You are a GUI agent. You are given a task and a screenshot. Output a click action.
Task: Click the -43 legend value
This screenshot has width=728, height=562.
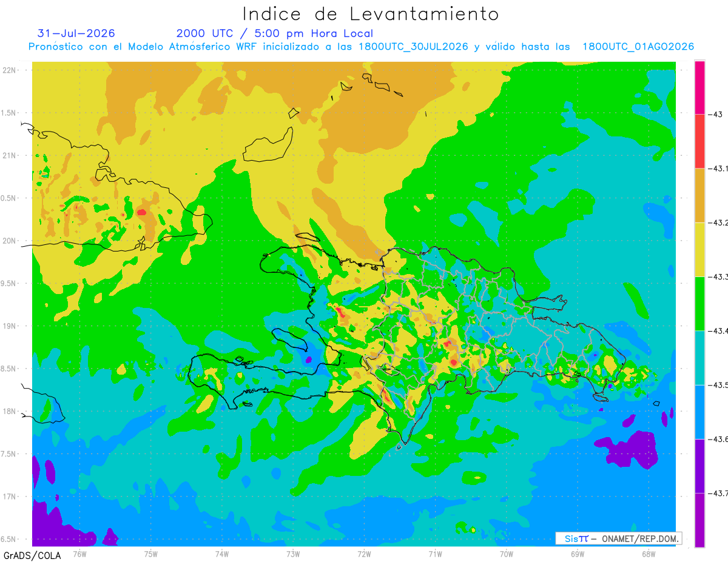pos(715,114)
